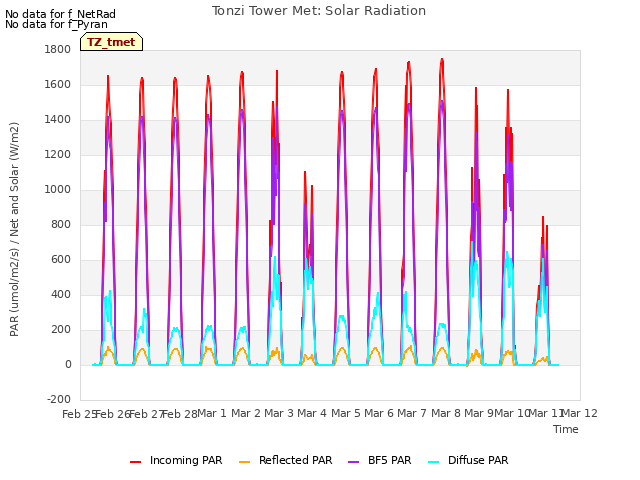This screenshot has height=480, width=640.
Task: Click the x-axis title Time
Action: click(x=566, y=429)
